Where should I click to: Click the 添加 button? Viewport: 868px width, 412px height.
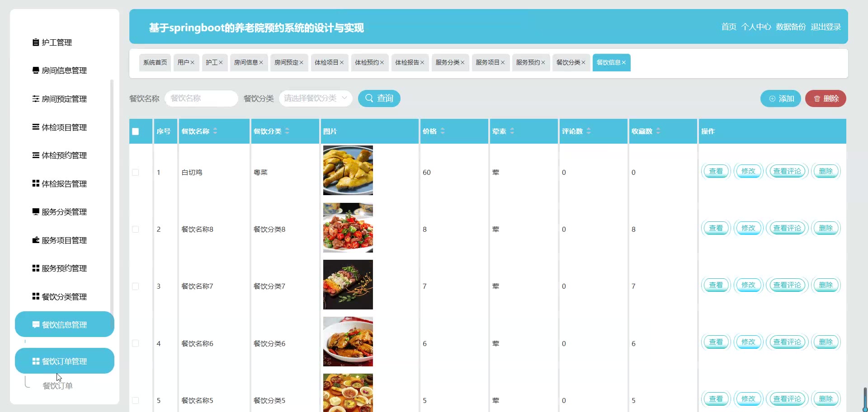[781, 98]
